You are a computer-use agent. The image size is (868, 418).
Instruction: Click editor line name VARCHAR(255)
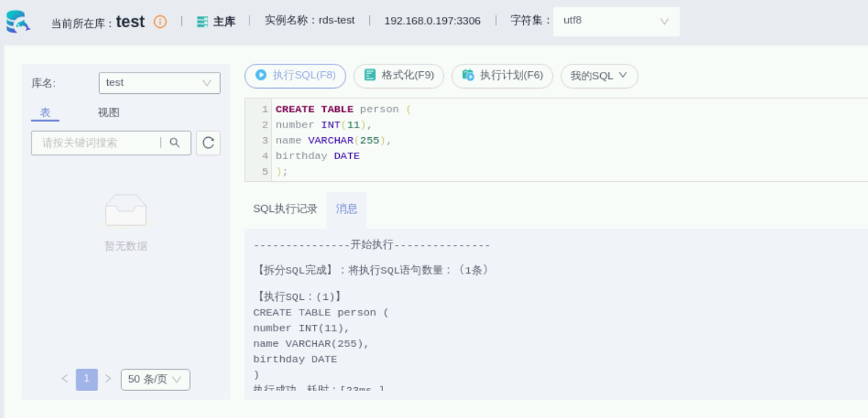pos(333,141)
